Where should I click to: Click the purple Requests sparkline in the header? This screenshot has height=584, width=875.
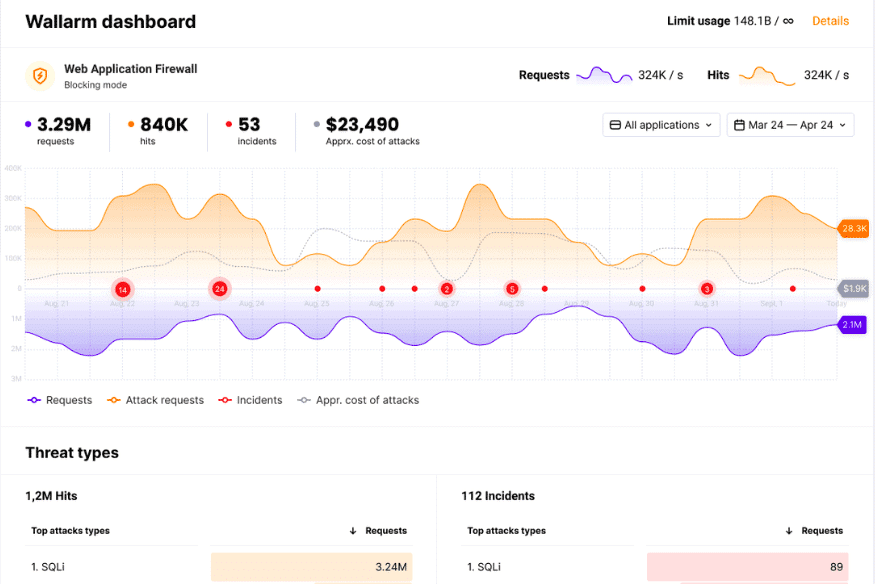[604, 75]
